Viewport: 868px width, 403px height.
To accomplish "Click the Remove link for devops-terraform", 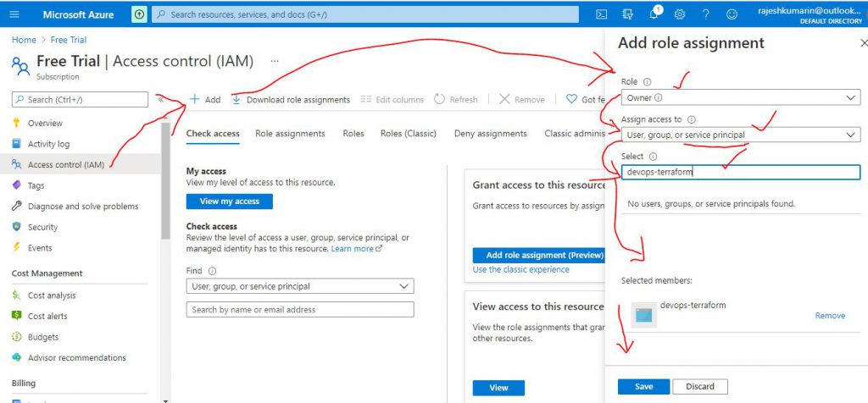I will tap(830, 316).
